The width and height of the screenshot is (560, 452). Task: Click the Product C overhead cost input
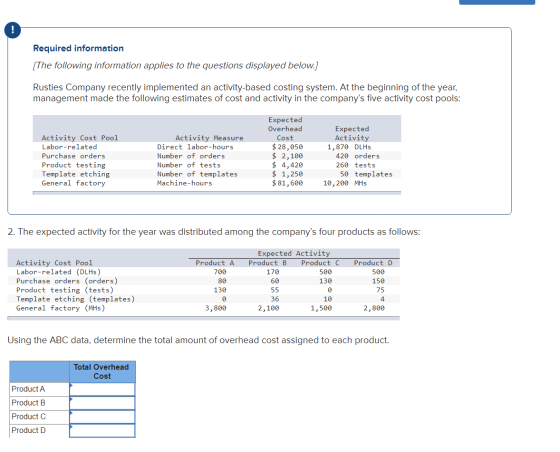(102, 417)
